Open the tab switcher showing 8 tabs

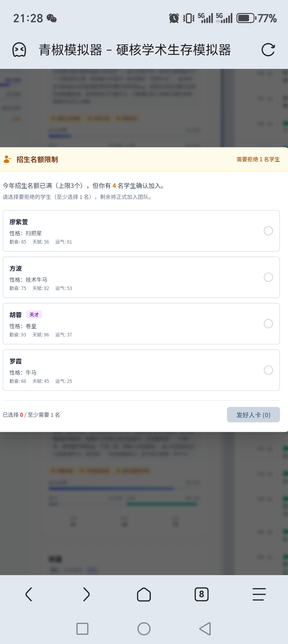click(202, 594)
